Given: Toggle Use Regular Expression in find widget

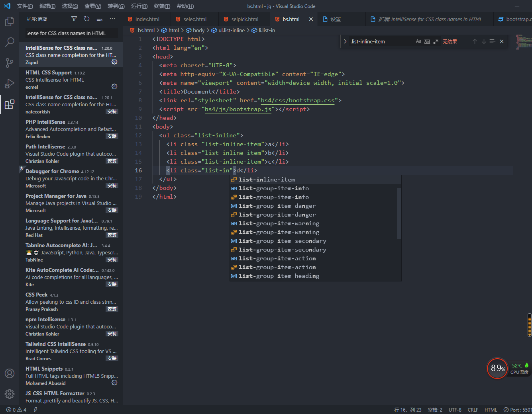Looking at the screenshot, I should (436, 41).
